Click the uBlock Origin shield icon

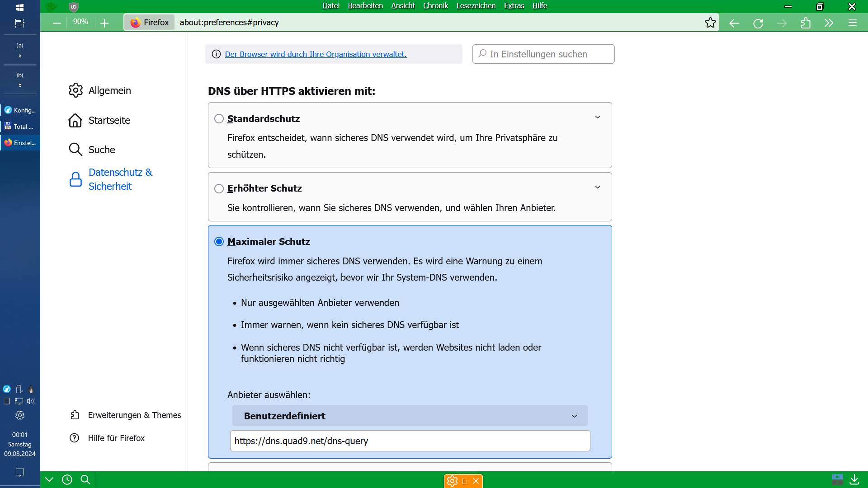[74, 7]
